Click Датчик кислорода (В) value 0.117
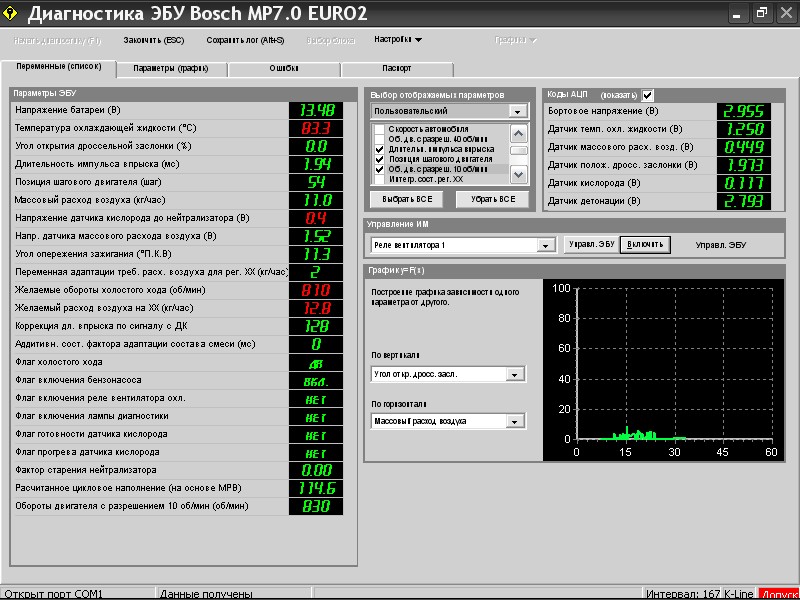Screen dimensions: 800x600 coord(743,183)
